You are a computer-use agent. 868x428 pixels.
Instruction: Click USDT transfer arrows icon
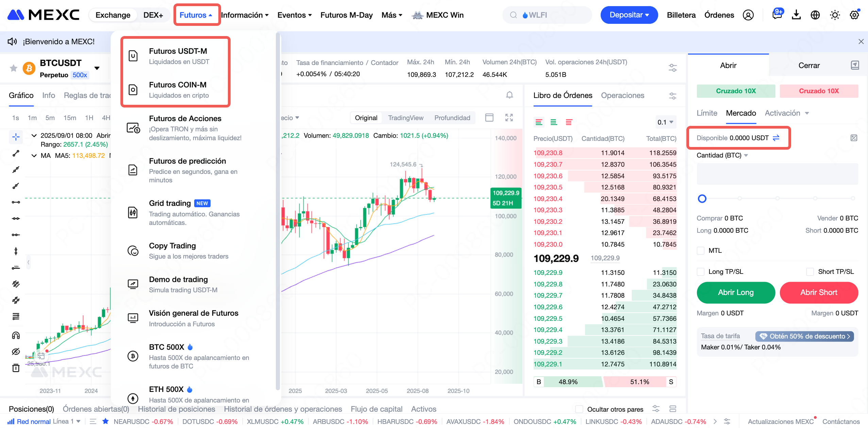[776, 138]
